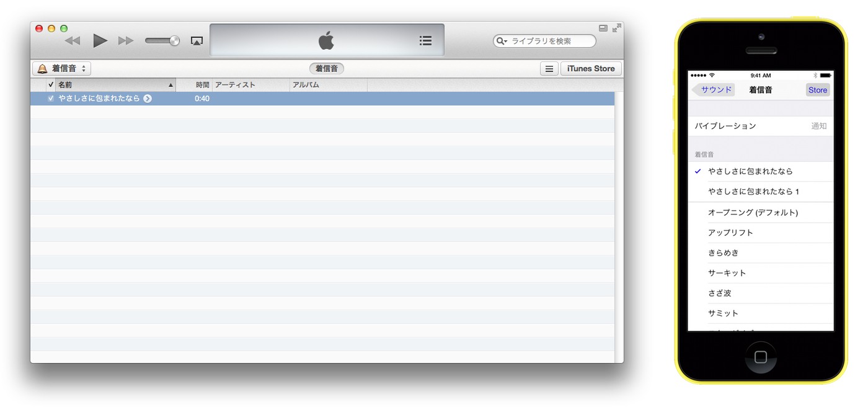Select きらめき ringtone
Screen dimensions: 868x412
click(761, 253)
